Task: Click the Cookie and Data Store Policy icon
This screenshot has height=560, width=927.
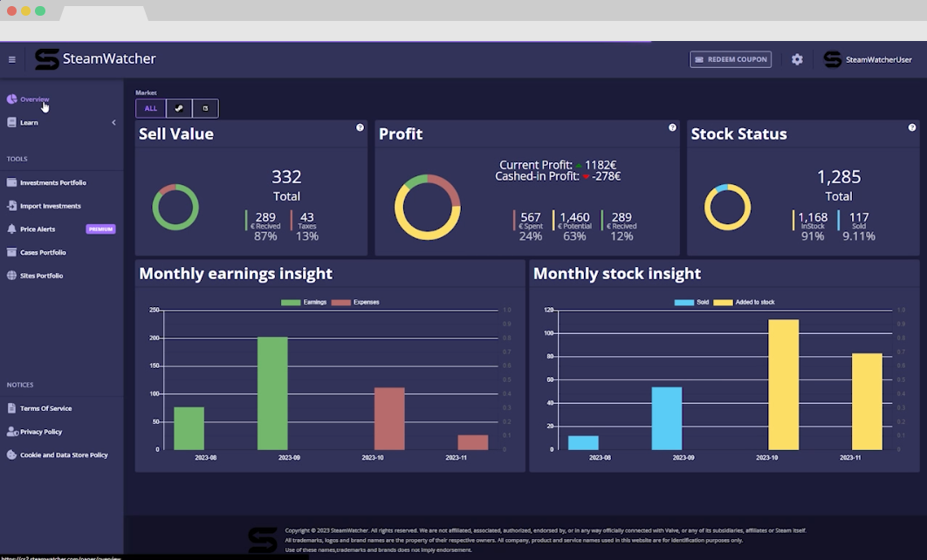Action: coord(12,454)
